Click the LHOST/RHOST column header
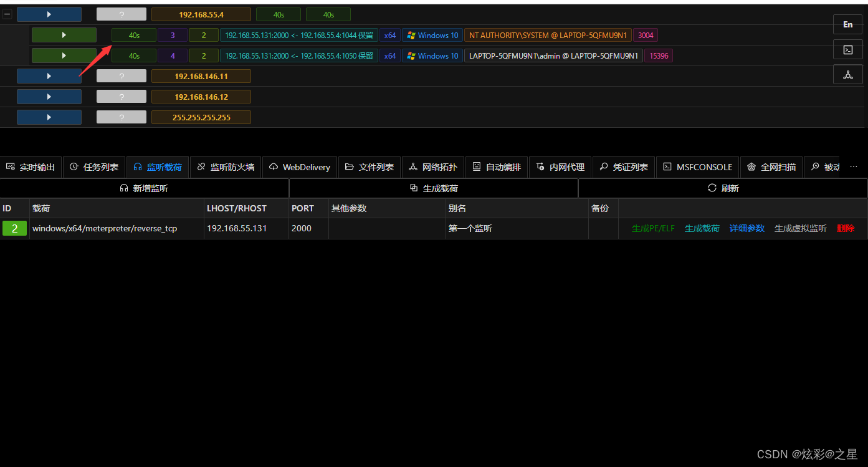868x467 pixels. pyautogui.click(x=246, y=208)
